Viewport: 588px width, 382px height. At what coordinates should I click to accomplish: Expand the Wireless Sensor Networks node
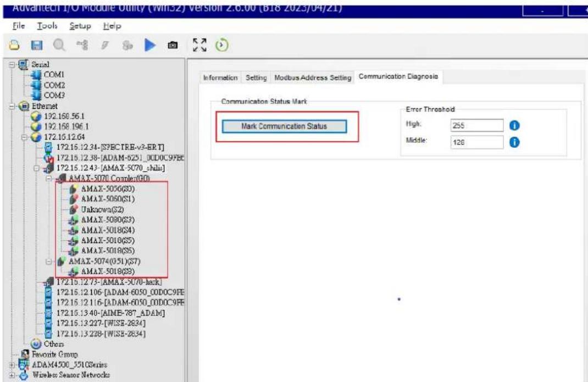12,375
